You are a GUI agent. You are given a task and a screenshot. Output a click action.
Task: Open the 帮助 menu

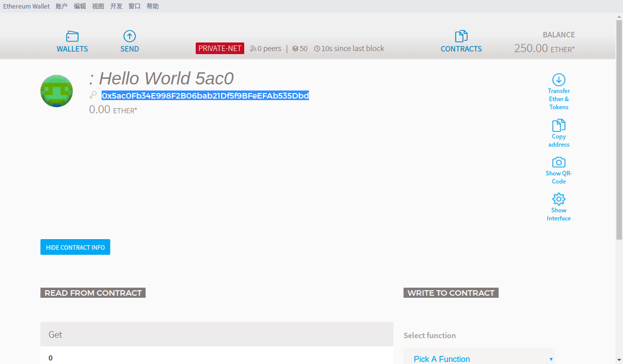[152, 6]
